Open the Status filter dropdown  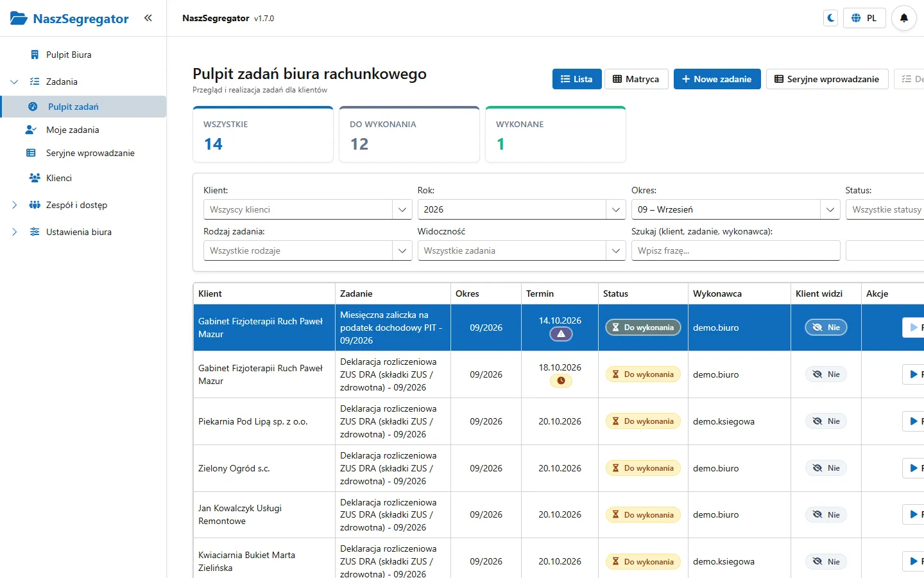click(885, 209)
